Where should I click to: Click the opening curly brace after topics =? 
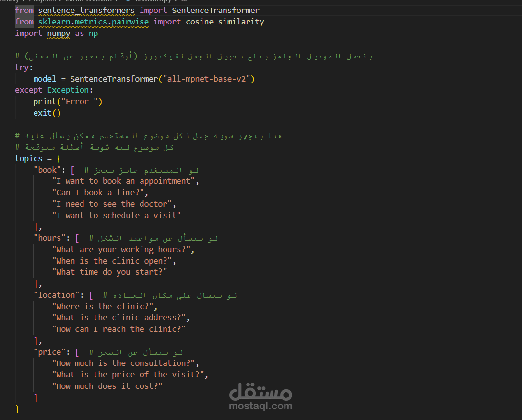(x=59, y=159)
